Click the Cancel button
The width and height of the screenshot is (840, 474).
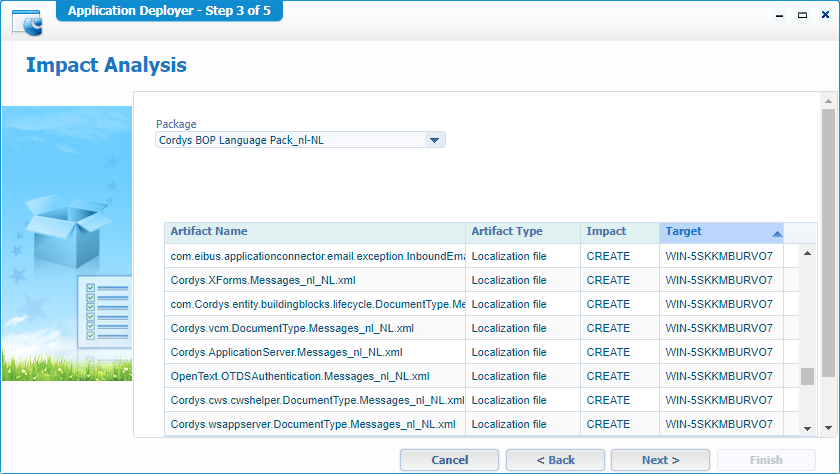(449, 460)
